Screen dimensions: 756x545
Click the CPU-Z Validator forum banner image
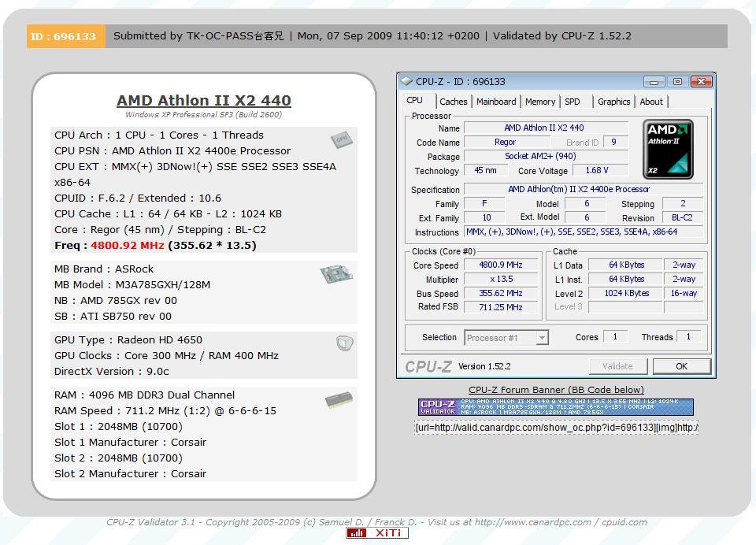555,406
